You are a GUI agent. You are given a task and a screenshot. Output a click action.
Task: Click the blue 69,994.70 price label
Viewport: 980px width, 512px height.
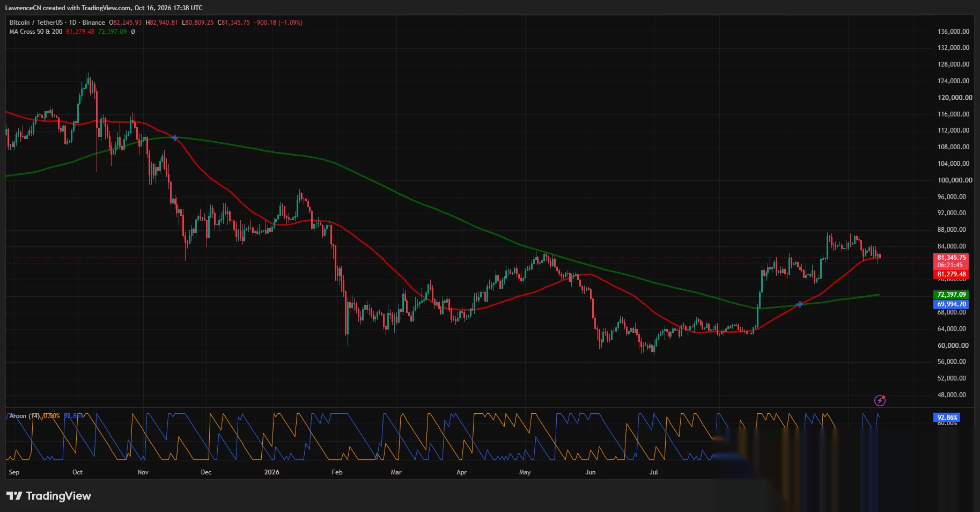951,304
